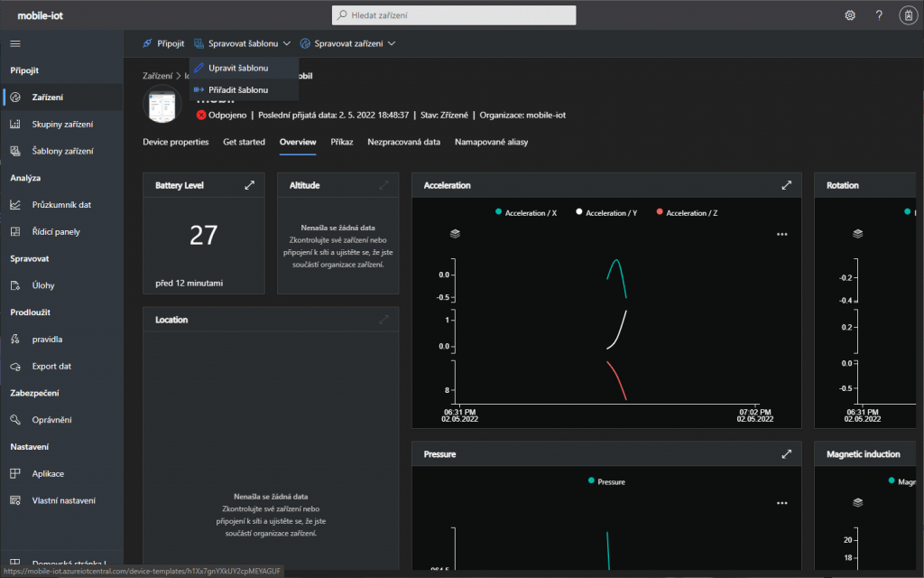Choose Přiřadit šablonu menu entry
This screenshot has height=578, width=924.
[x=237, y=90]
